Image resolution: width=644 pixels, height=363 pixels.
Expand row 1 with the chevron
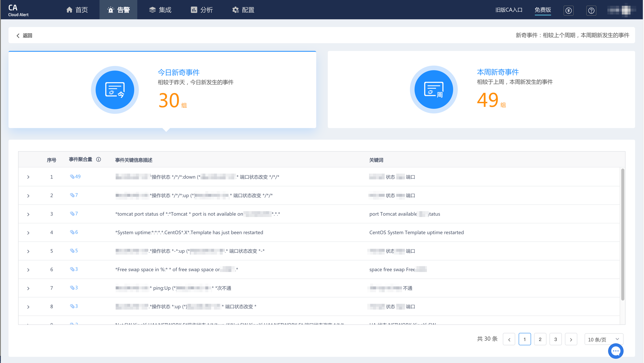tap(28, 177)
